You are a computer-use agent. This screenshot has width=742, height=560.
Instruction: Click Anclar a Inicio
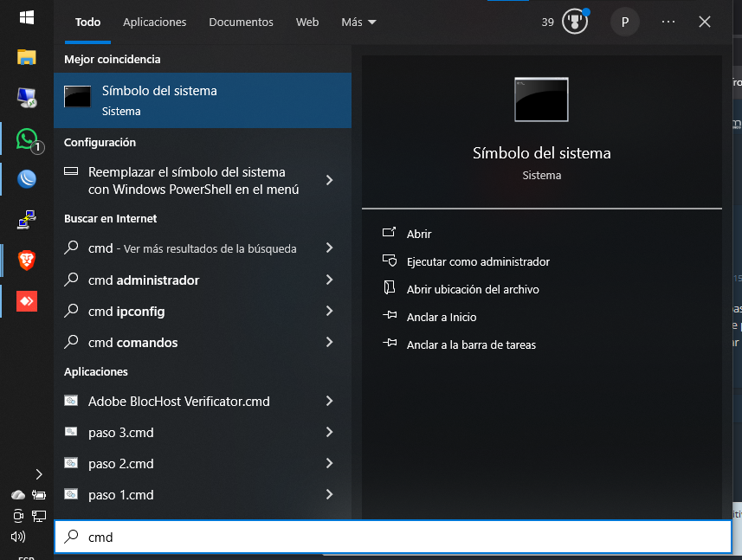point(442,317)
